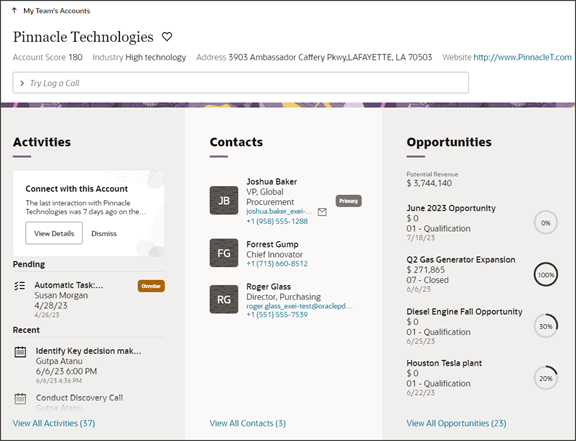The width and height of the screenshot is (576, 441).
Task: Click the Automatic Task checklist icon
Action: click(x=20, y=286)
